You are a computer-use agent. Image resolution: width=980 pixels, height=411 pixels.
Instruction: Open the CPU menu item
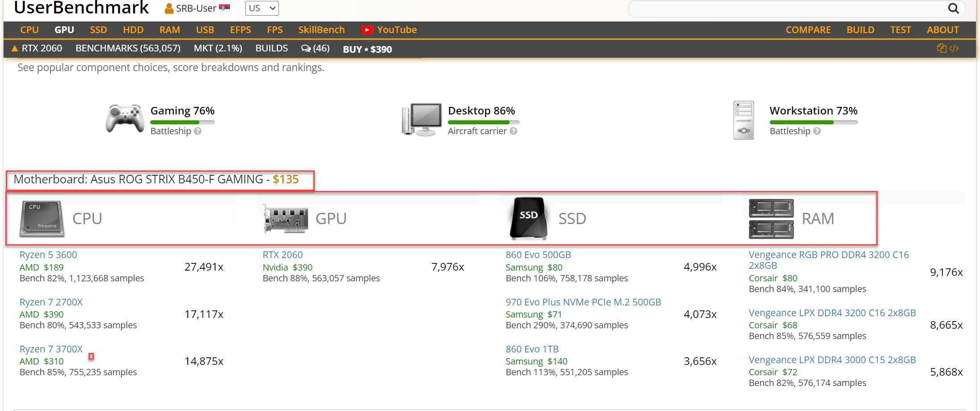click(x=30, y=30)
